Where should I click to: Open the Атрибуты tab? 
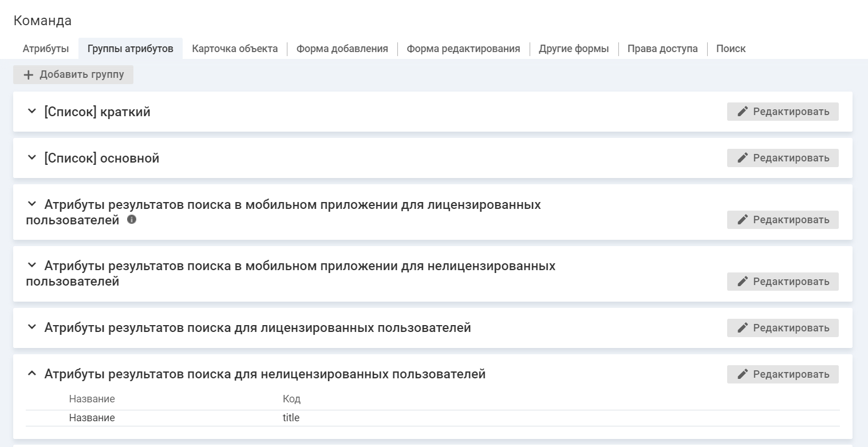(46, 49)
